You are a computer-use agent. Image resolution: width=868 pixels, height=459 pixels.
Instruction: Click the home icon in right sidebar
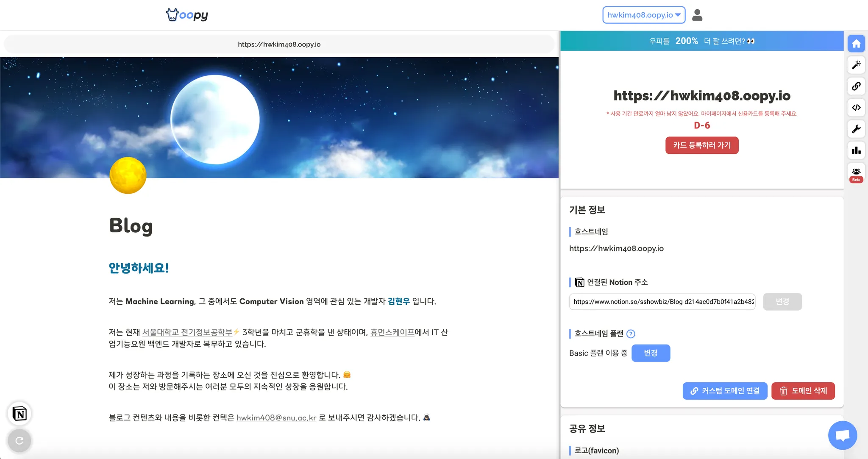pyautogui.click(x=856, y=44)
